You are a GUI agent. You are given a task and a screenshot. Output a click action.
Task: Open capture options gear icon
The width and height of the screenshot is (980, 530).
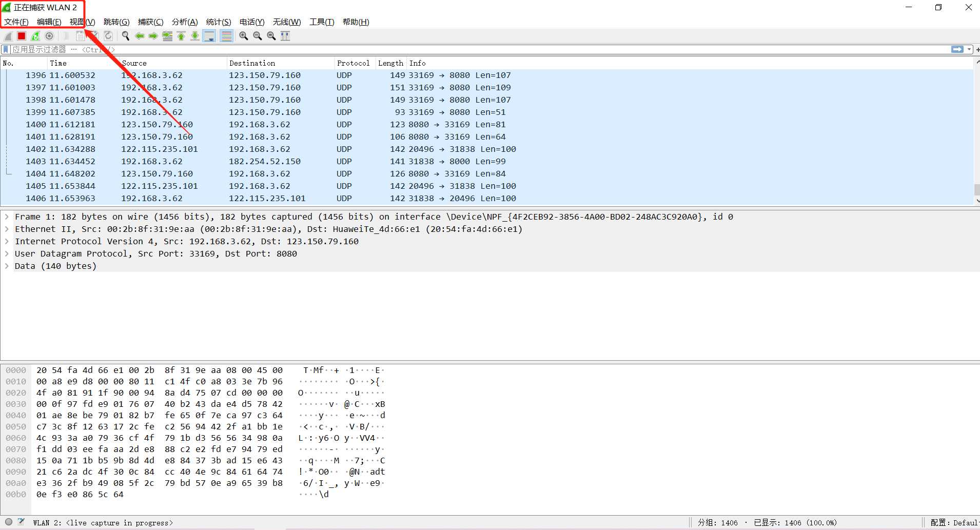(49, 36)
